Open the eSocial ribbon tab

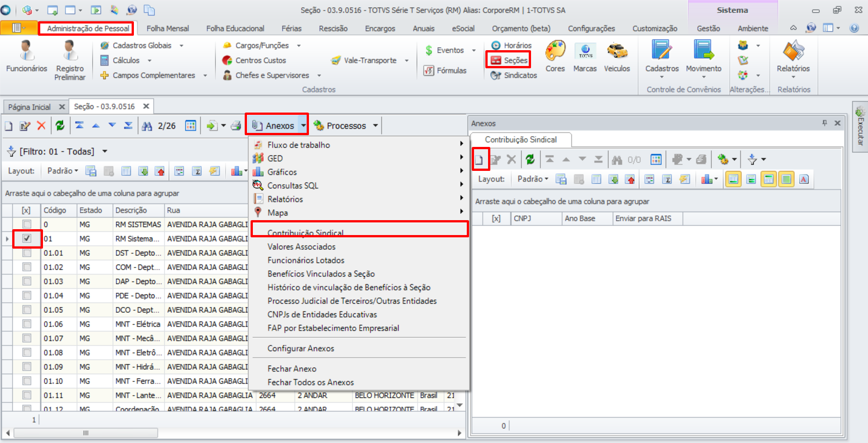[463, 28]
